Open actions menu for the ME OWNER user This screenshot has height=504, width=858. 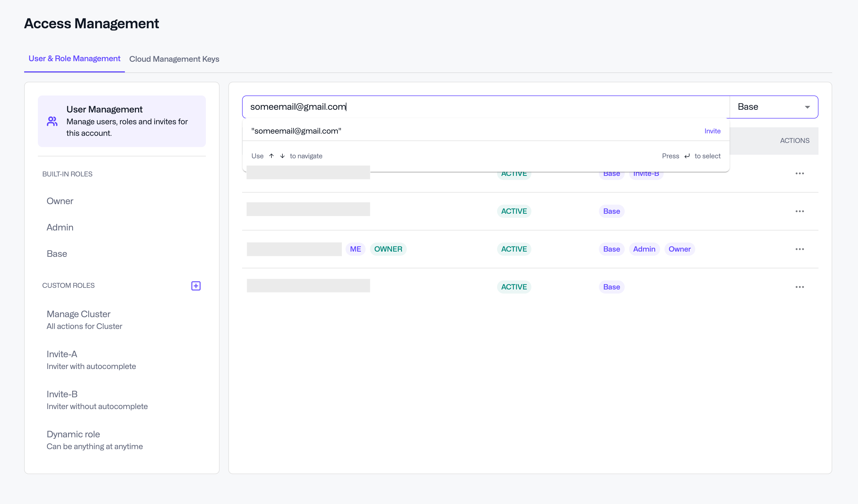(x=800, y=249)
